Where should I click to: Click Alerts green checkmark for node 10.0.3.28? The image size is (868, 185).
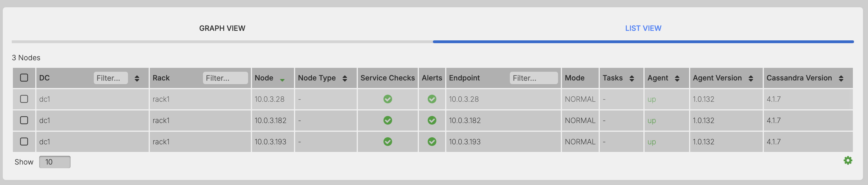click(432, 99)
